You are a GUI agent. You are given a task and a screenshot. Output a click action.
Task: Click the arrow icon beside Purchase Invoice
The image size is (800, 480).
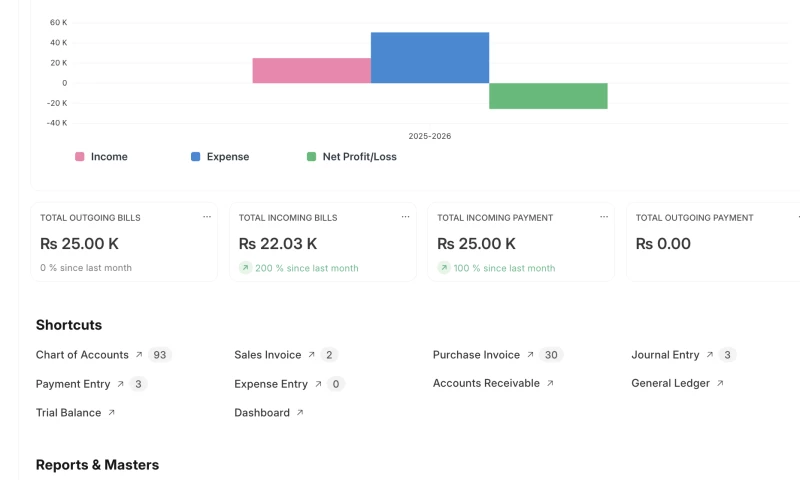(x=530, y=355)
